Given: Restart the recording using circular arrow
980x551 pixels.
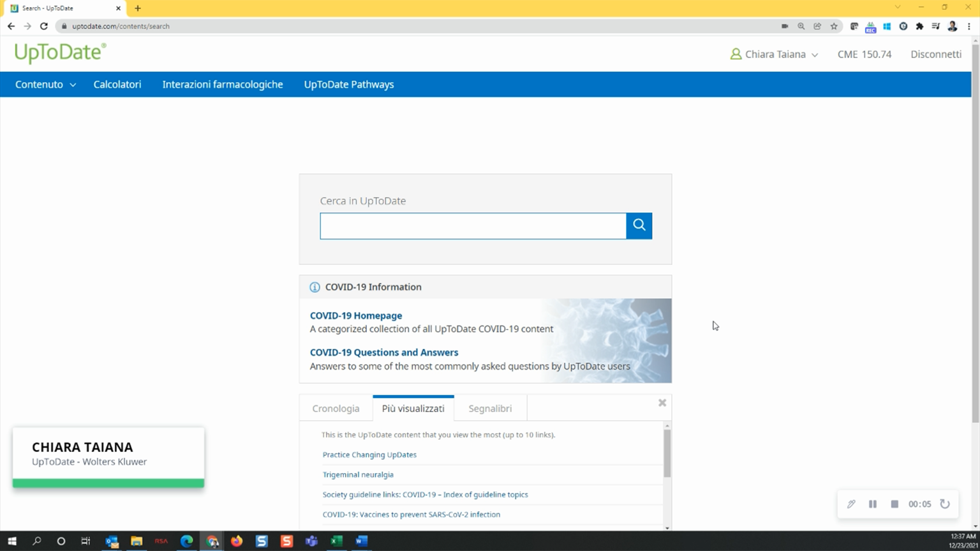Looking at the screenshot, I should (x=945, y=504).
